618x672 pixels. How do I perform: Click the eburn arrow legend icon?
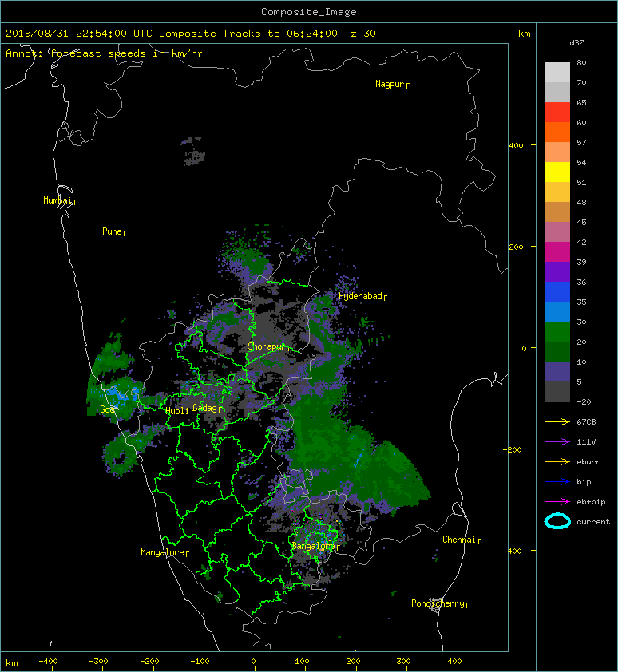point(557,461)
